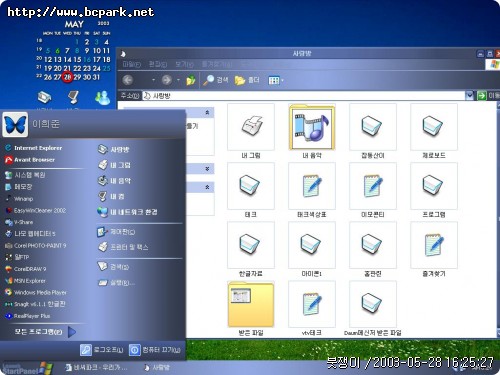Launch 메모장 from the program list
The height and width of the screenshot is (375, 500).
coord(19,187)
